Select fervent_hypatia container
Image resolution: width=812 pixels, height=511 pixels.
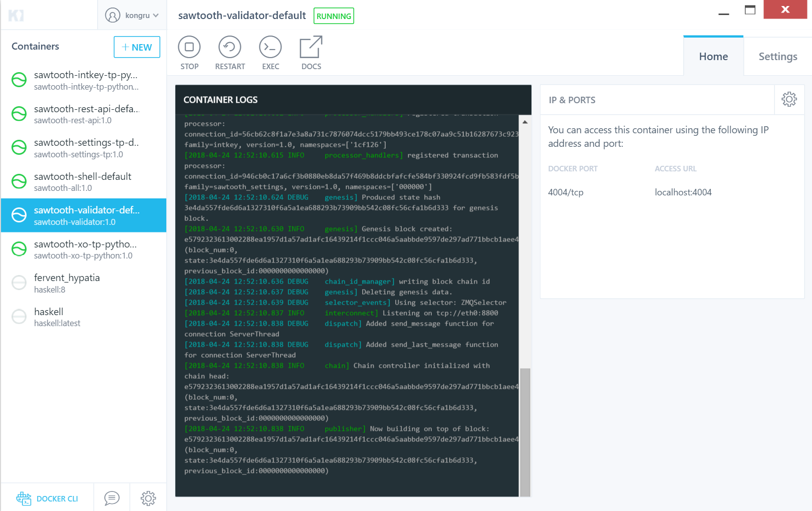tap(84, 283)
